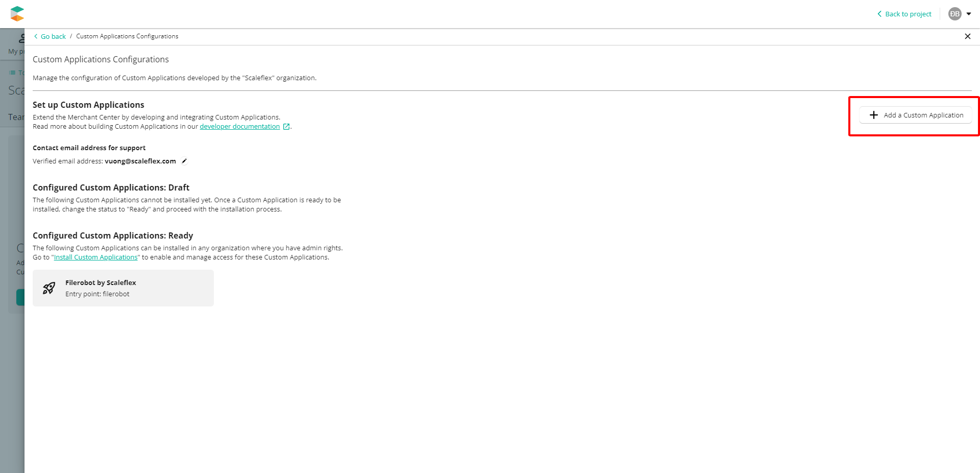Image resolution: width=980 pixels, height=473 pixels.
Task: Edit contact email pencil icon
Action: coord(184,161)
